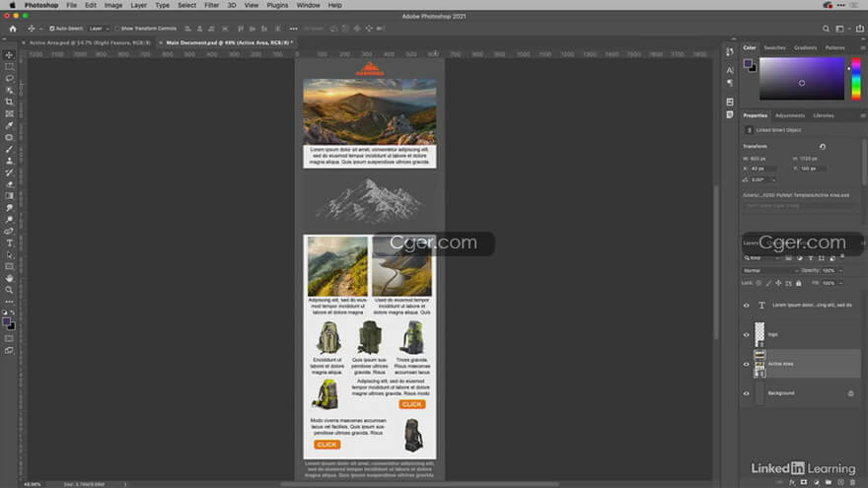This screenshot has width=868, height=488.
Task: Toggle lock position in Layers panel
Action: pos(778,283)
